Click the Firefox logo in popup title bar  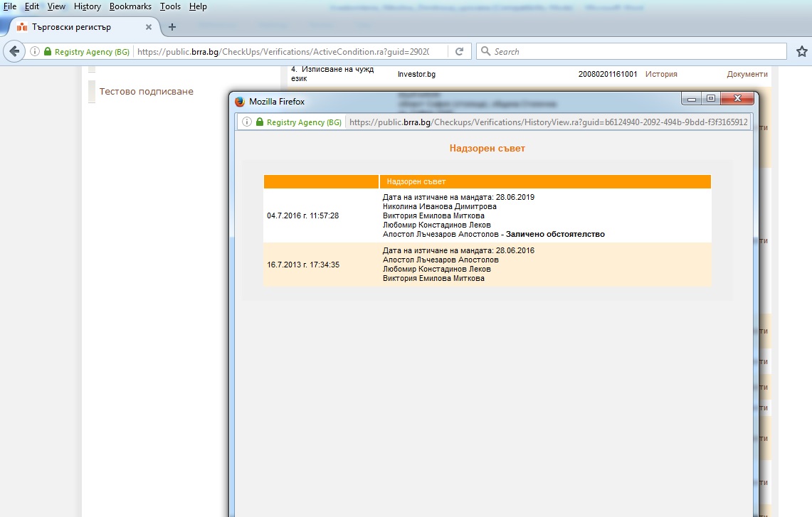click(240, 102)
